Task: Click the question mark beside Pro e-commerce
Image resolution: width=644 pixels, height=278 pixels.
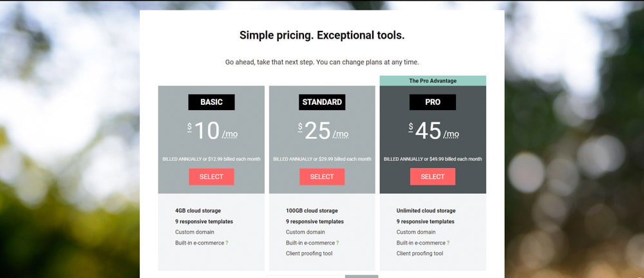Action: [448, 243]
